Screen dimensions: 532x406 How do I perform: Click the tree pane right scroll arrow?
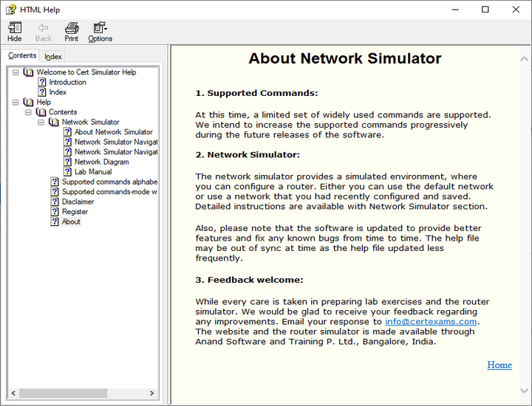pos(151,393)
